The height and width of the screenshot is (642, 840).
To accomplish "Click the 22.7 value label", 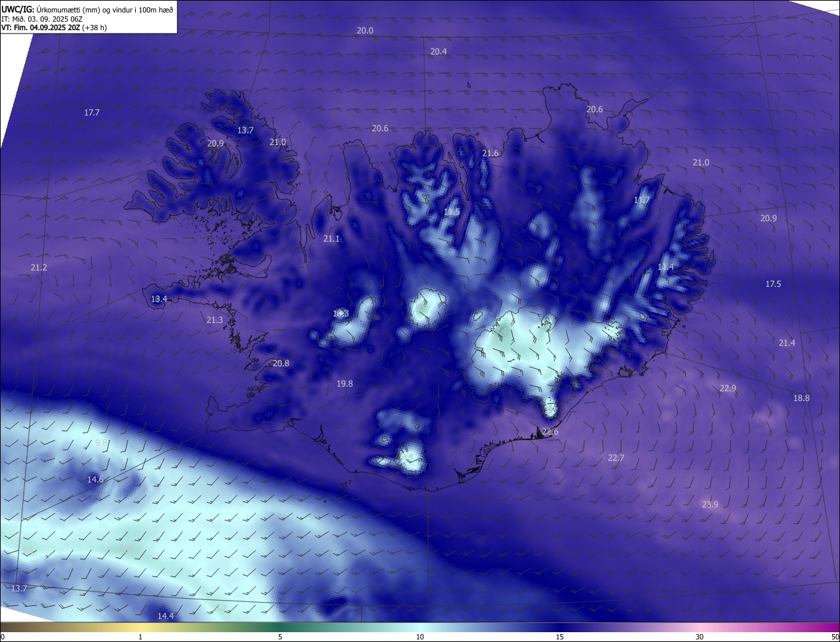I will [616, 458].
